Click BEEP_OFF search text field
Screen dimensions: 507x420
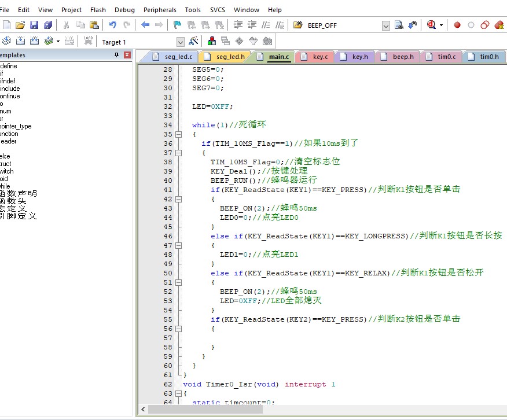click(342, 25)
